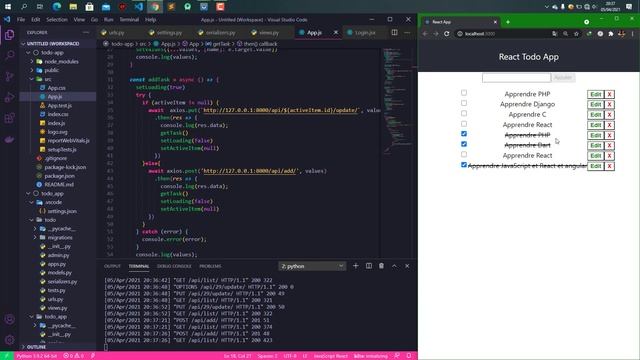Open the Microsoft Store taskbar icon
The height and width of the screenshot is (360, 640).
pos(89,7)
